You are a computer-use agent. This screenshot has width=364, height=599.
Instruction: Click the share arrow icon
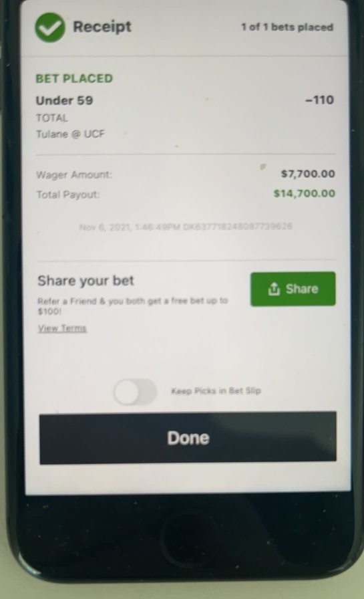point(274,289)
